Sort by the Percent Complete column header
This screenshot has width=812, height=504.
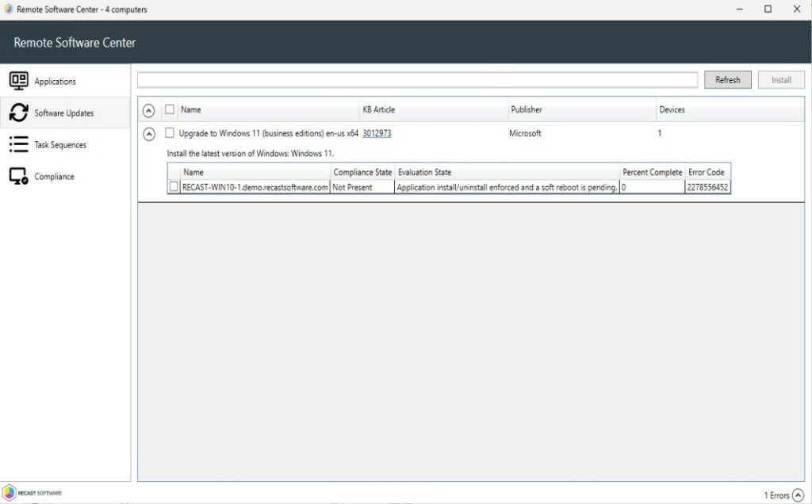tap(653, 172)
